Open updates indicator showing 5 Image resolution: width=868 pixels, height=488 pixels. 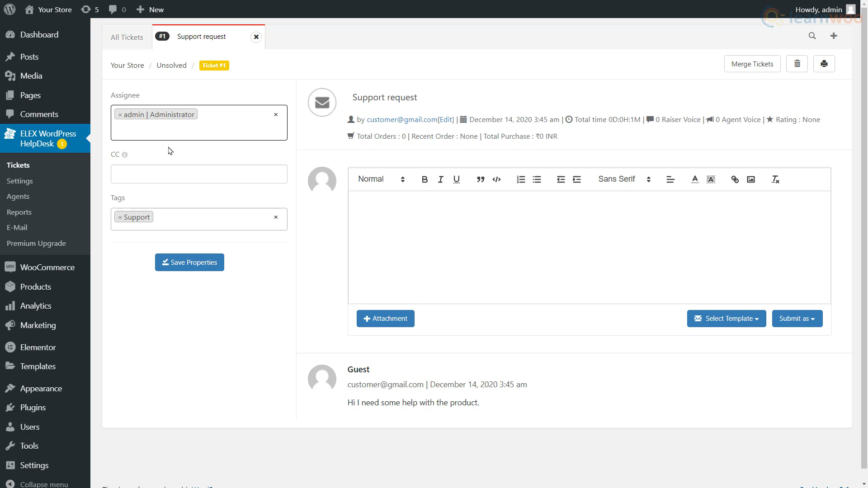coord(90,9)
